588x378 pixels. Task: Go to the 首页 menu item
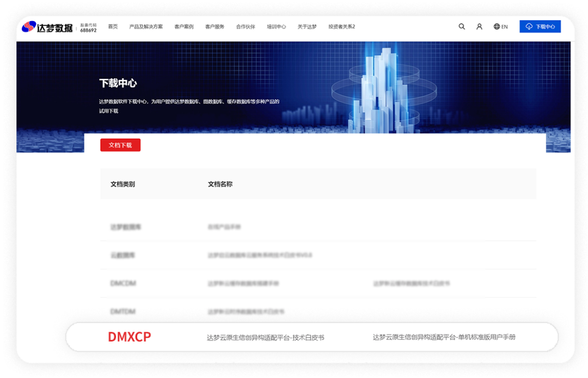[x=113, y=27]
